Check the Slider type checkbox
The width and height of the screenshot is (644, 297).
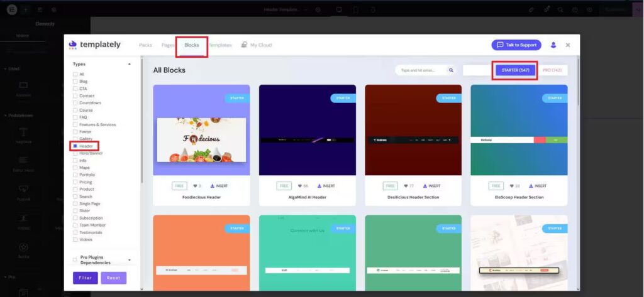coord(75,211)
